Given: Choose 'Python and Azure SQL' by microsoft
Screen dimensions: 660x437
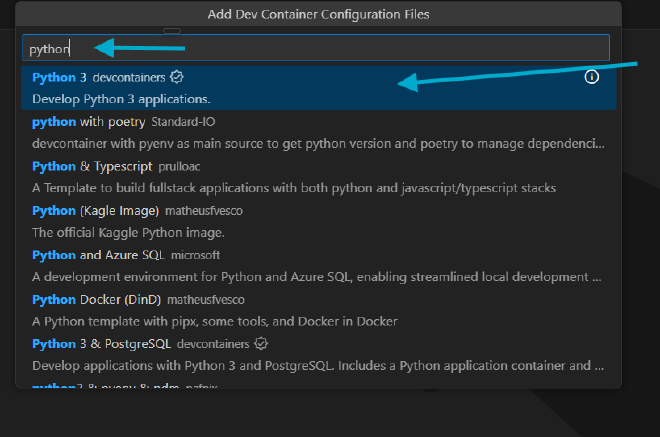Looking at the screenshot, I should pos(319,266).
